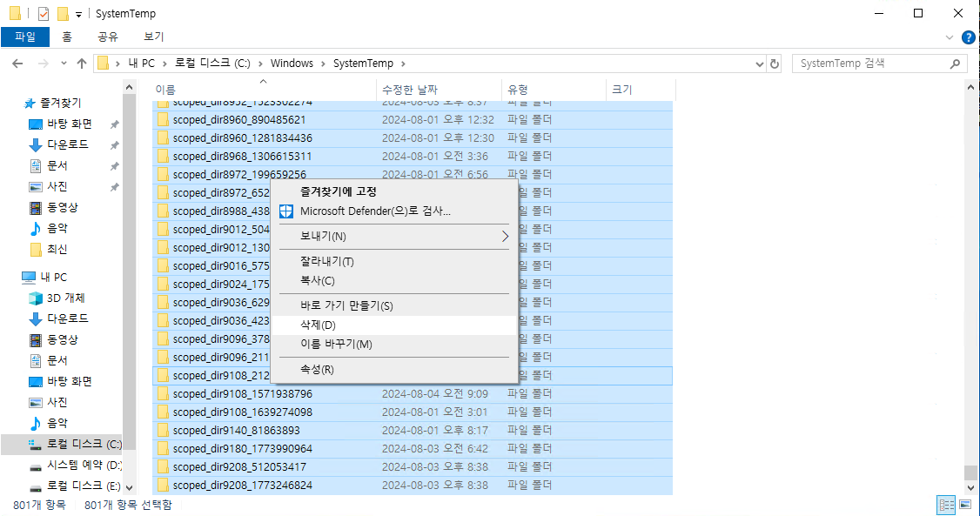Image resolution: width=980 pixels, height=516 pixels.
Task: Open 3D 개체 in navigation pane
Action: 66,298
